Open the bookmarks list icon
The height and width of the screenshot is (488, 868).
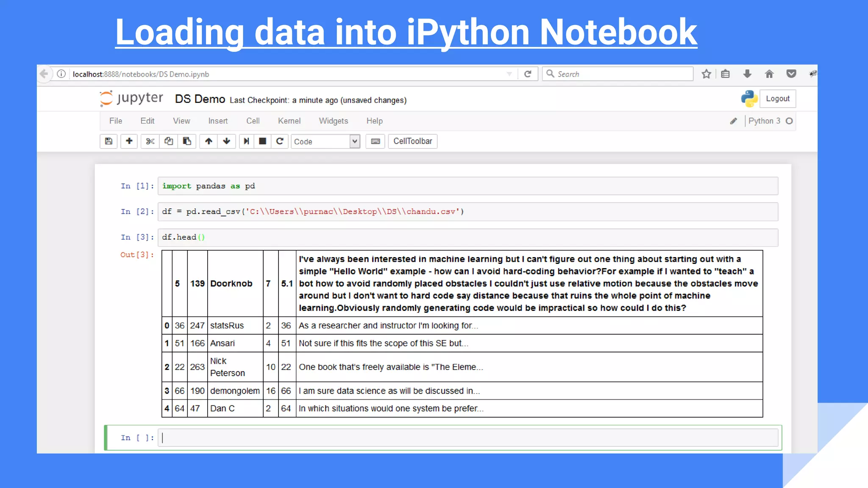tap(726, 74)
